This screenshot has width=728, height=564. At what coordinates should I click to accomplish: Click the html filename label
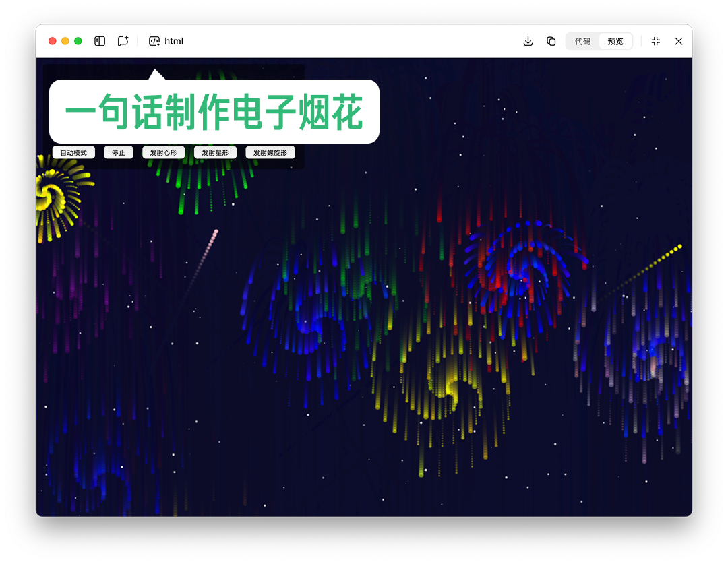pyautogui.click(x=174, y=41)
